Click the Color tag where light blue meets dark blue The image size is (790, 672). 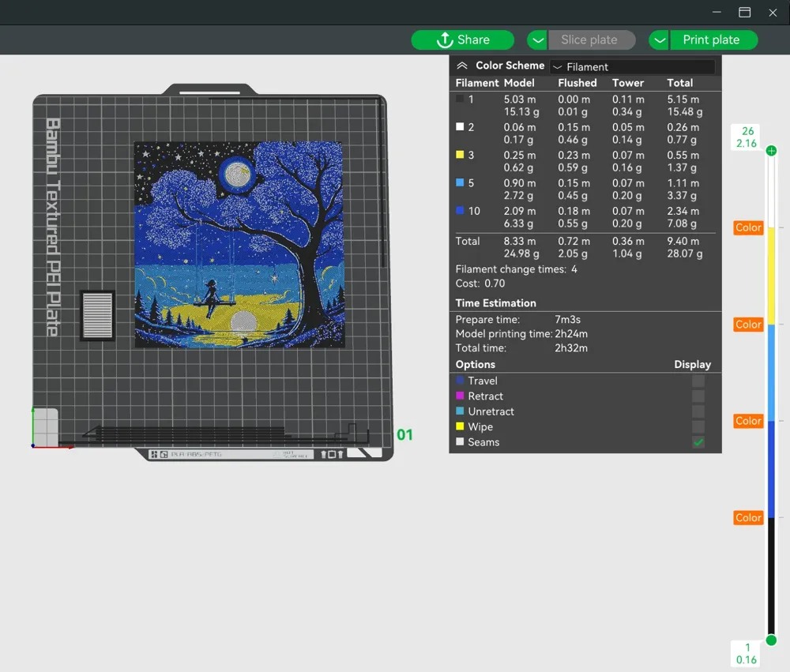click(x=748, y=421)
